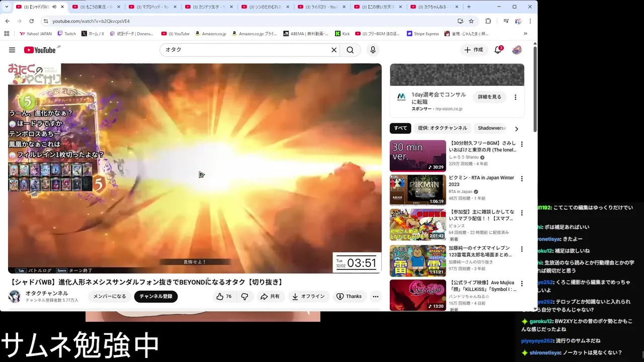Open options for the 30分耐久フリーBGM video
The image size is (644, 362).
point(522,144)
